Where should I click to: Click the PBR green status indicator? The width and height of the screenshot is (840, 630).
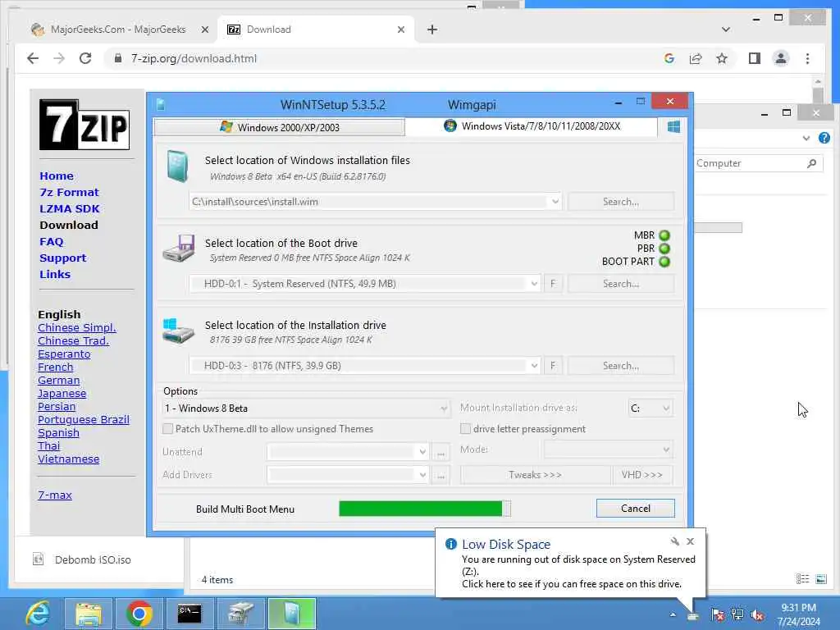[664, 249]
